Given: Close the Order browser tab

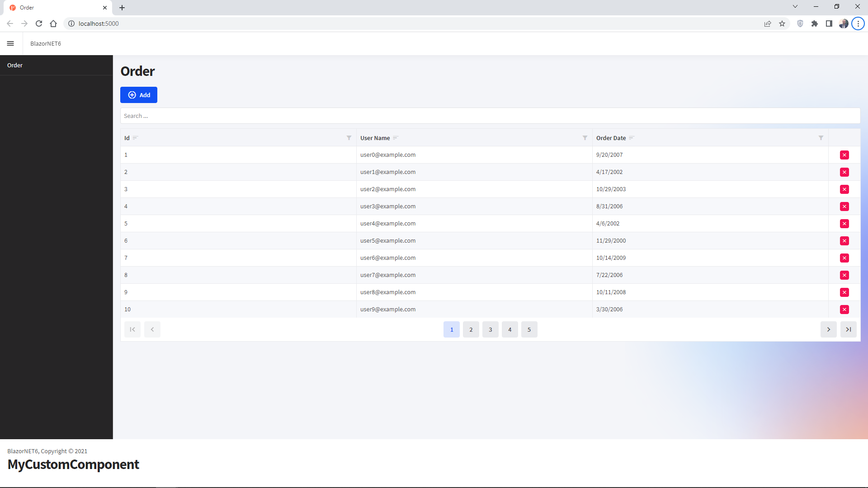Looking at the screenshot, I should (105, 8).
